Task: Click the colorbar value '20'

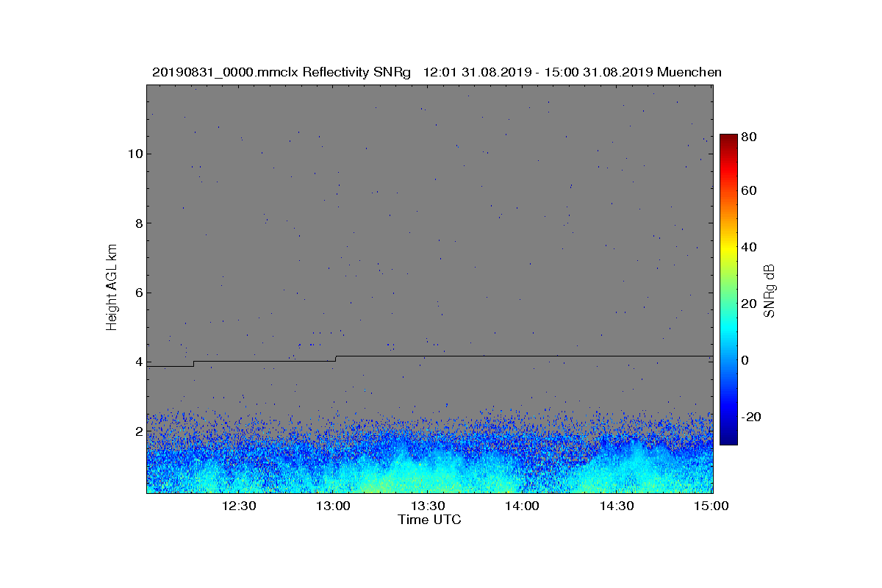Action: point(749,304)
